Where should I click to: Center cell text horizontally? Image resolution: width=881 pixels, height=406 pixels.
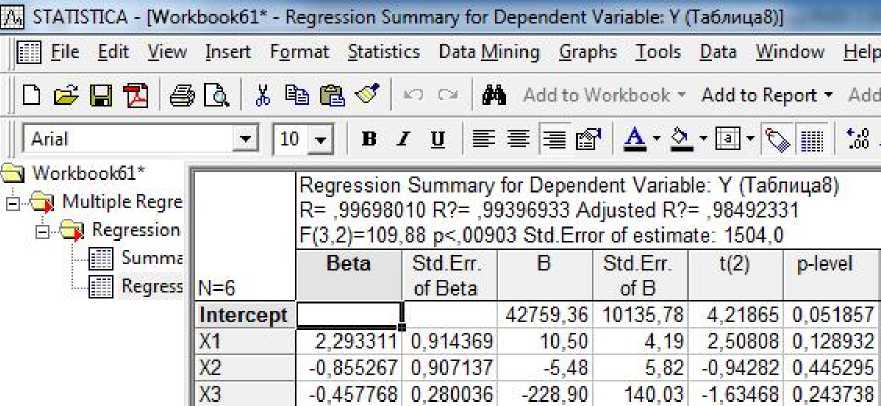tap(519, 138)
